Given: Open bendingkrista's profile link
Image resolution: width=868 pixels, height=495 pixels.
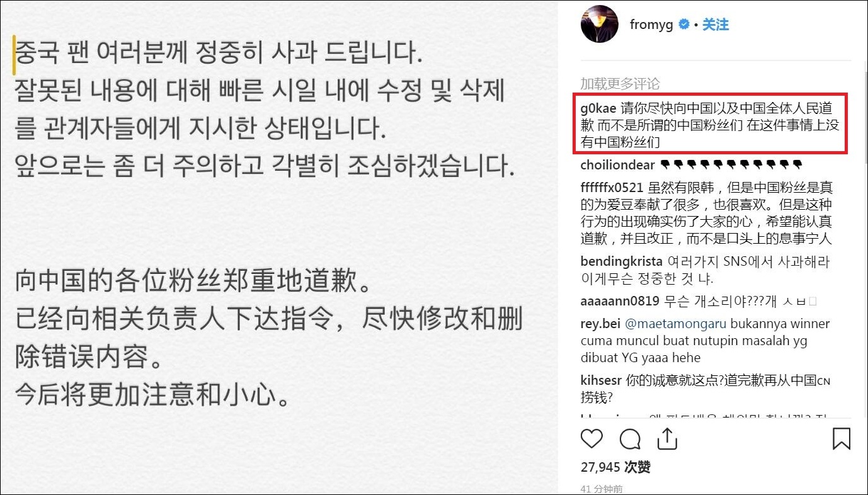Looking at the screenshot, I should pos(621,261).
